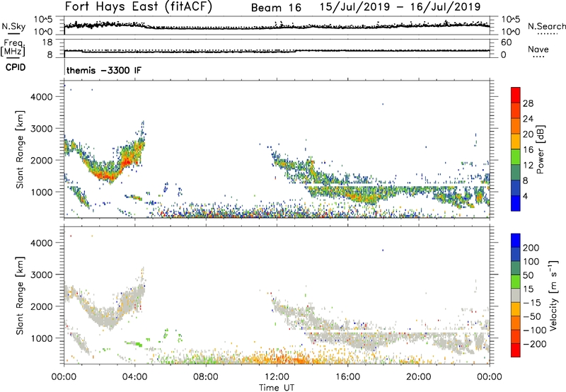Click the 'Beam 16' label
566x392 pixels.
point(276,8)
